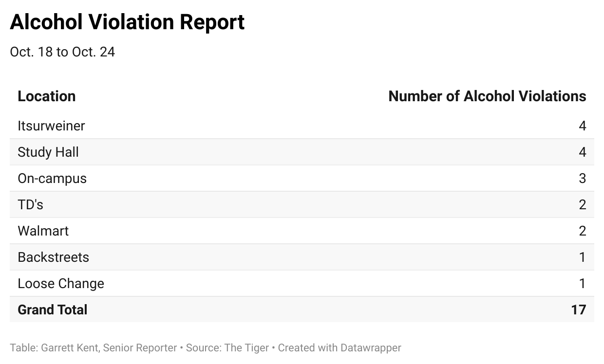This screenshot has height=364, width=604.
Task: Click the Oct. 18 to Oct. 24 subtitle
Action: tap(62, 52)
